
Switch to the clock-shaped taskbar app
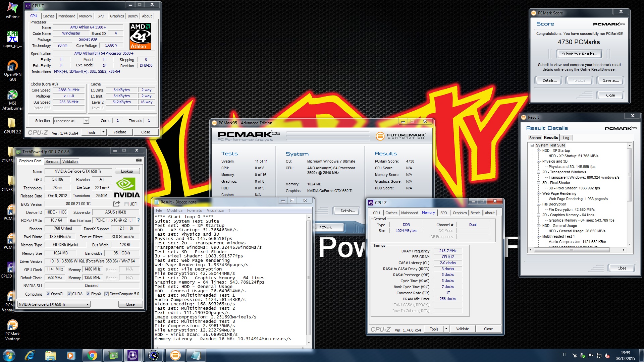154,355
